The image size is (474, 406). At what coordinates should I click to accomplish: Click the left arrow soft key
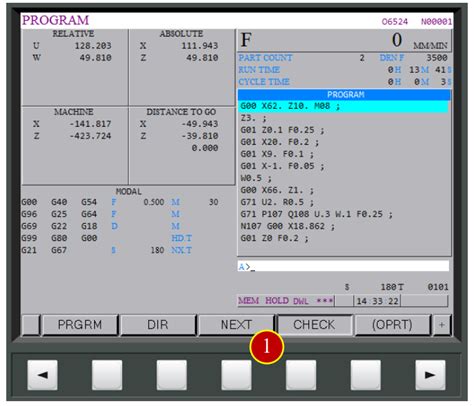(x=42, y=375)
